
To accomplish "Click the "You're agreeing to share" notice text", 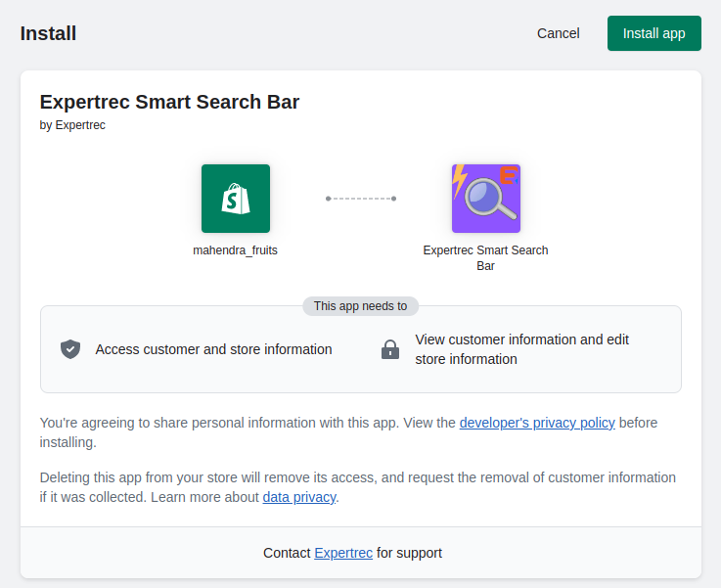I will [245, 423].
